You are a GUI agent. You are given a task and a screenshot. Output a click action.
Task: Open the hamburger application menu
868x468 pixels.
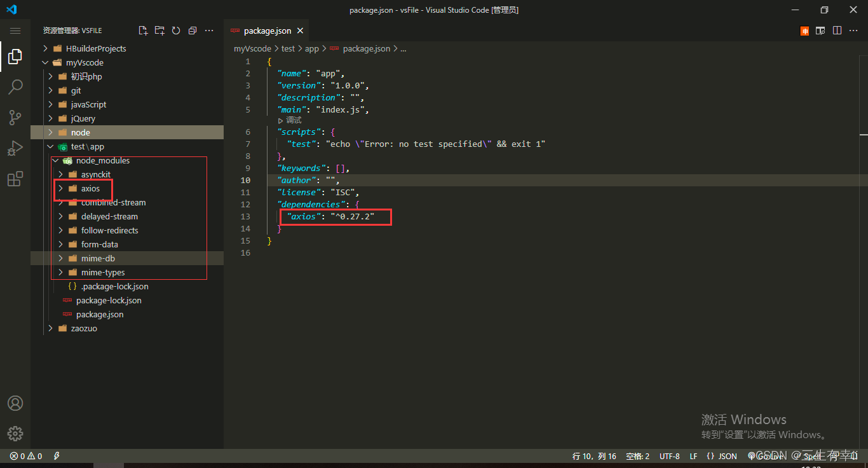15,31
